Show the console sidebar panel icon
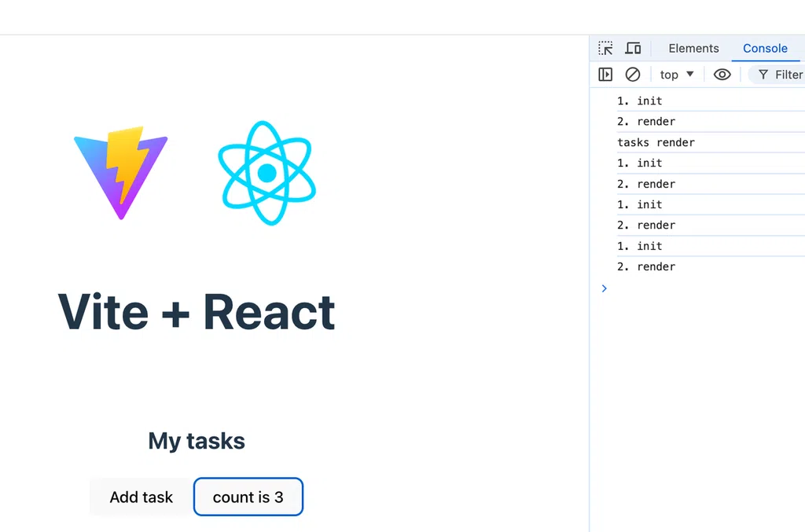The width and height of the screenshot is (805, 532). click(605, 75)
